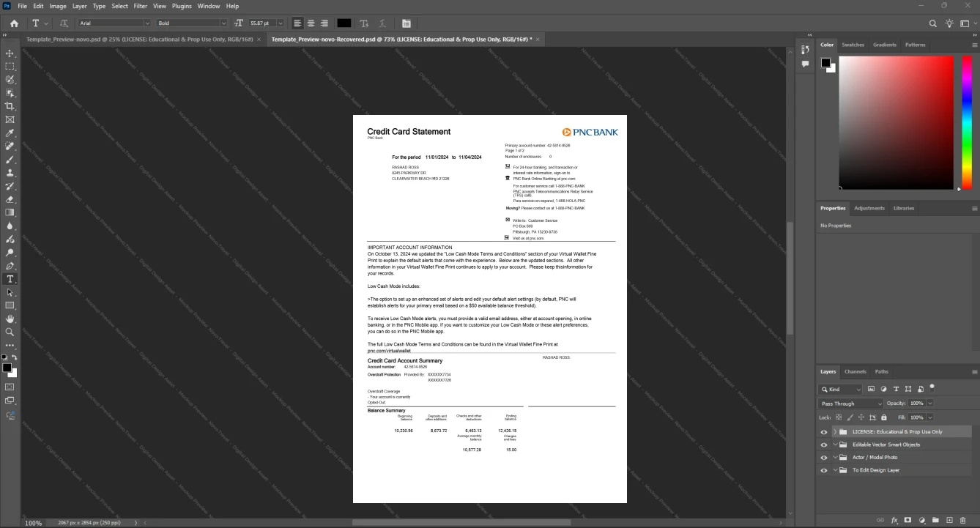Open the Adjustments tab
980x528 pixels.
[869, 208]
